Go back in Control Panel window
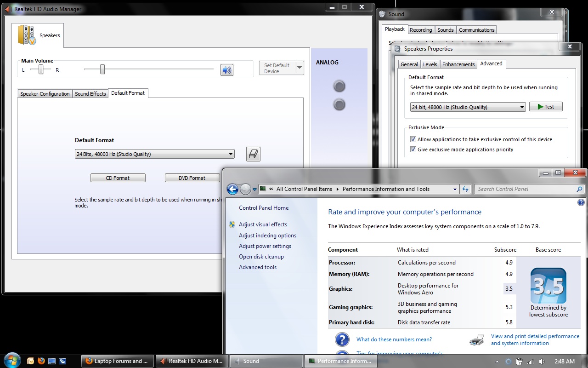 [x=232, y=189]
